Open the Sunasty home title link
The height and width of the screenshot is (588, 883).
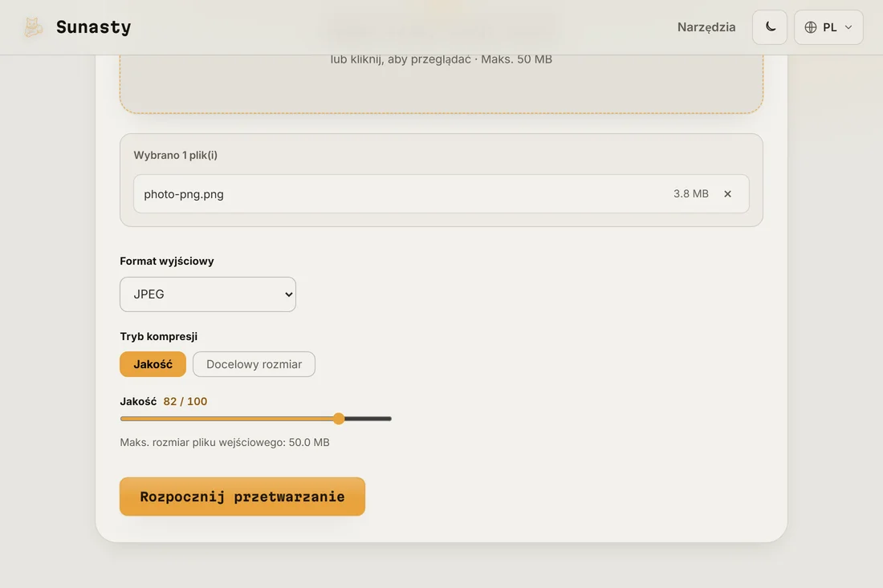click(93, 27)
